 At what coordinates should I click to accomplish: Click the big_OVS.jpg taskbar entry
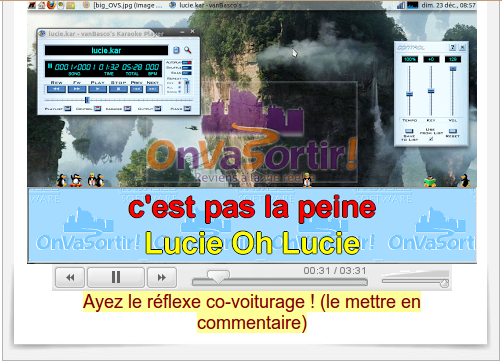123,5
